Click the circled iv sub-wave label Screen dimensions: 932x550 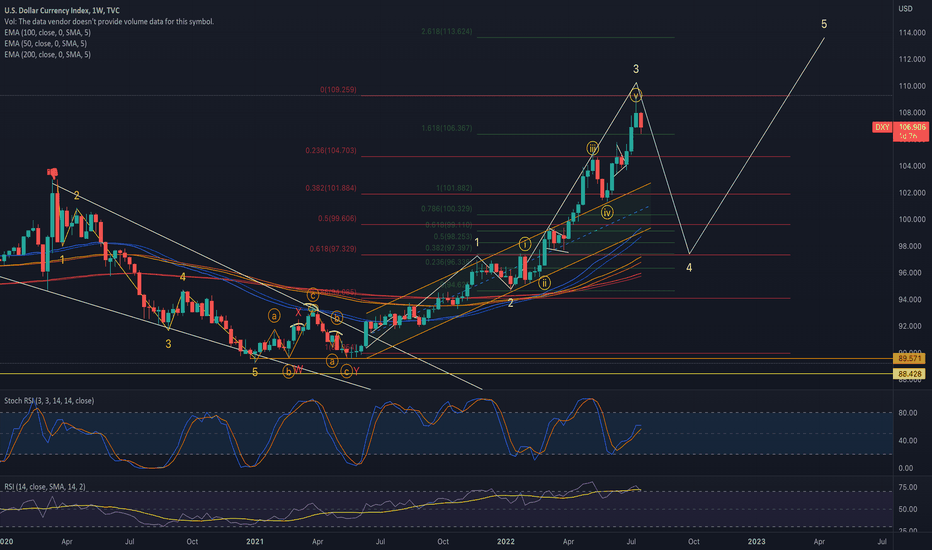click(x=606, y=212)
